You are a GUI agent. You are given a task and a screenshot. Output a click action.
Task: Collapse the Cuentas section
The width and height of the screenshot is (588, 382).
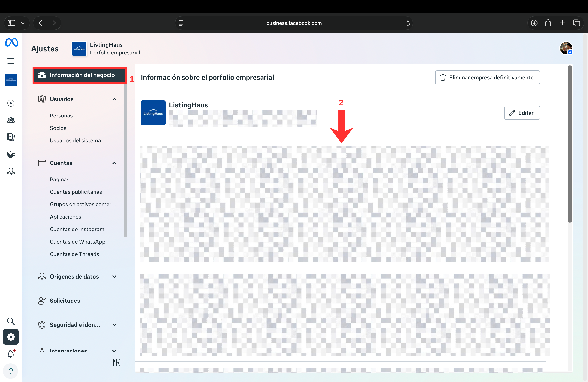[114, 163]
